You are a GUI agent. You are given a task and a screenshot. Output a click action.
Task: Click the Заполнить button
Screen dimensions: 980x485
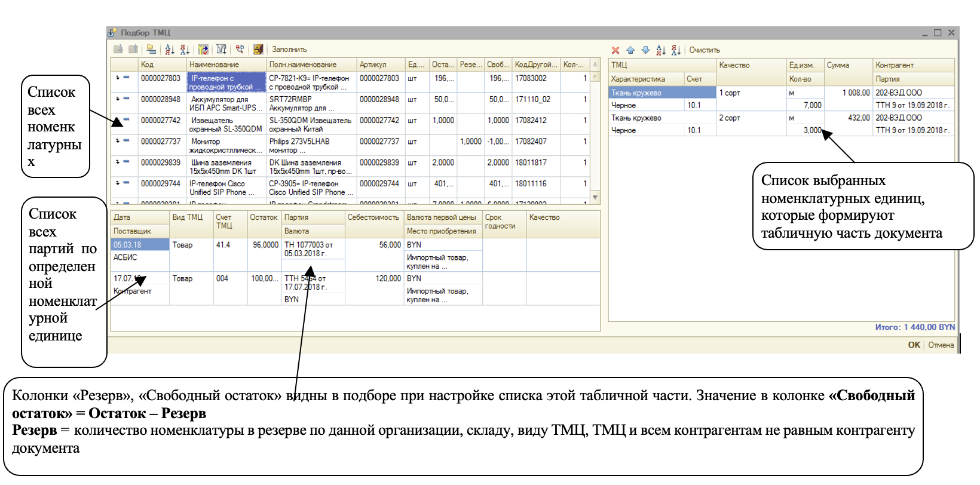[289, 50]
